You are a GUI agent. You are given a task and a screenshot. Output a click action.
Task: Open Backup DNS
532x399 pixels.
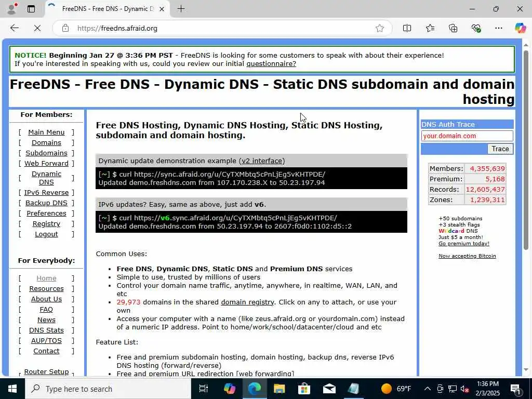click(x=46, y=203)
